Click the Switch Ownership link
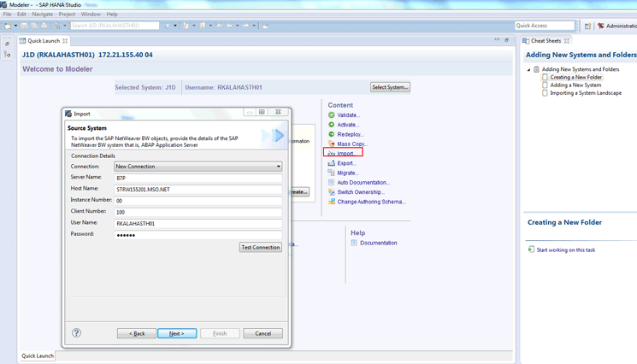The image size is (637, 364). click(x=361, y=192)
